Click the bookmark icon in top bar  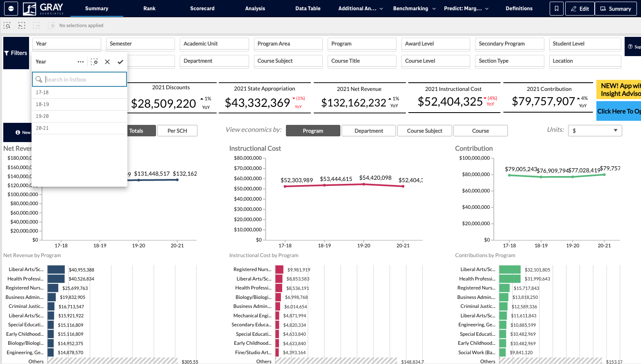click(x=556, y=9)
